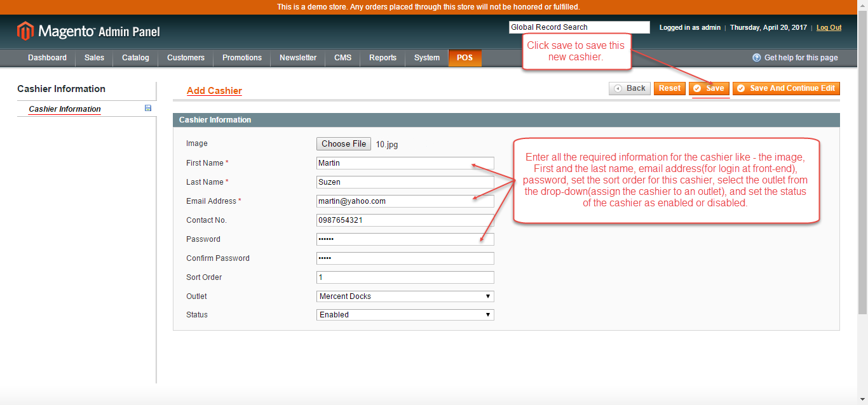Click the help icon beside Get help
This screenshot has height=405, width=868.
click(757, 58)
